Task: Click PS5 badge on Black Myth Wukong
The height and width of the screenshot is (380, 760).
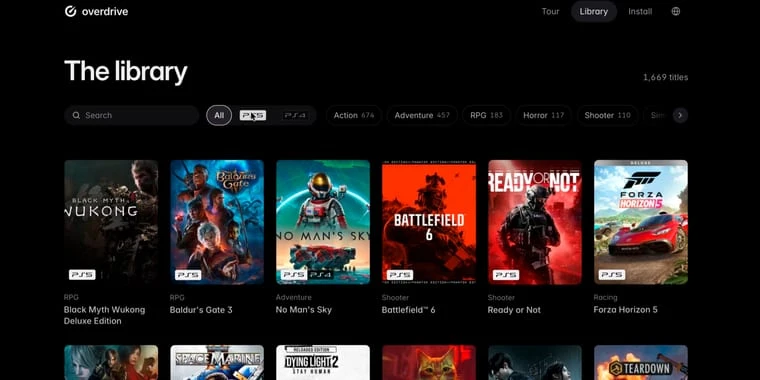Action: (x=82, y=275)
